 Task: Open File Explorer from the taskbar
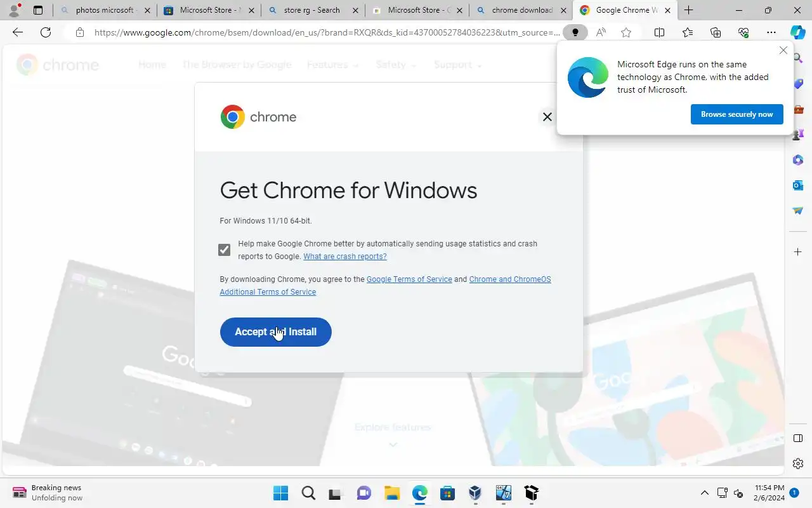pyautogui.click(x=392, y=493)
